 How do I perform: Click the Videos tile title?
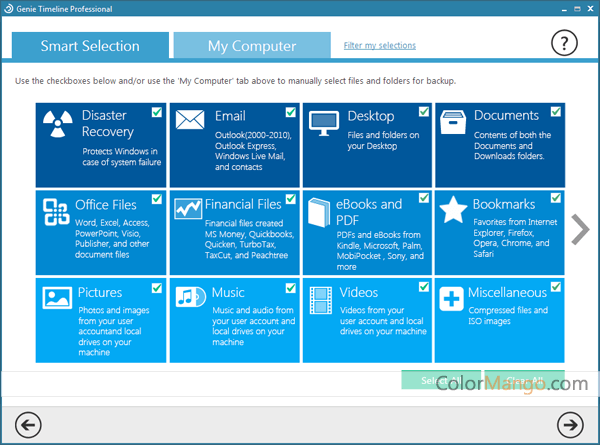359,292
